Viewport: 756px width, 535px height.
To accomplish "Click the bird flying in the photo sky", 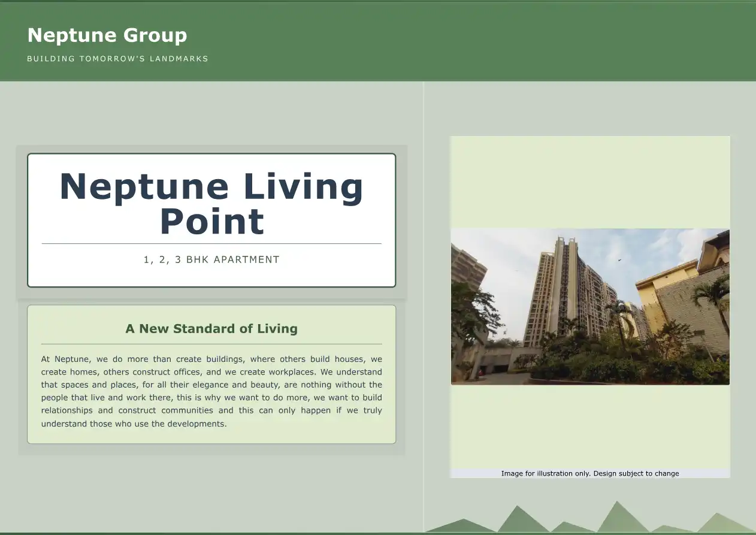I will pyautogui.click(x=619, y=260).
